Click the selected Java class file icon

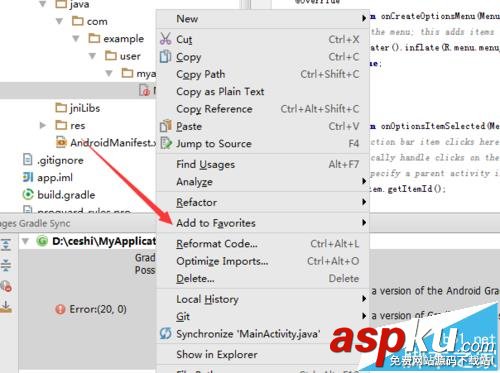pyautogui.click(x=145, y=90)
